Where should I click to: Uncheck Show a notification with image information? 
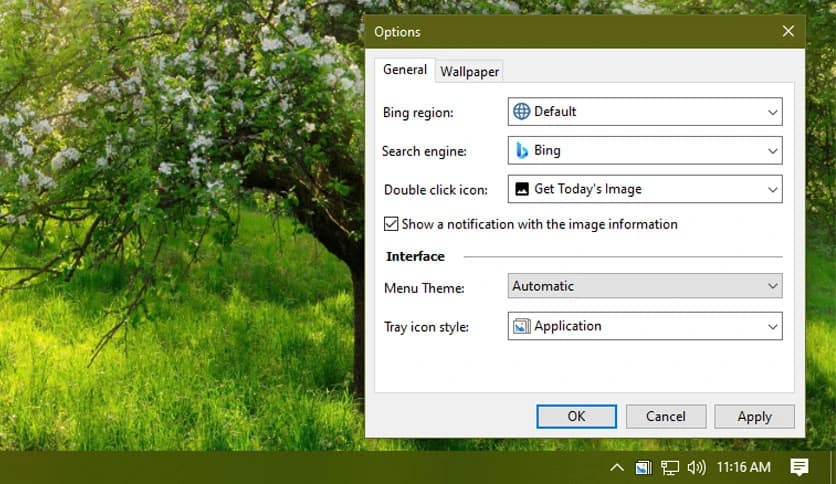point(391,224)
